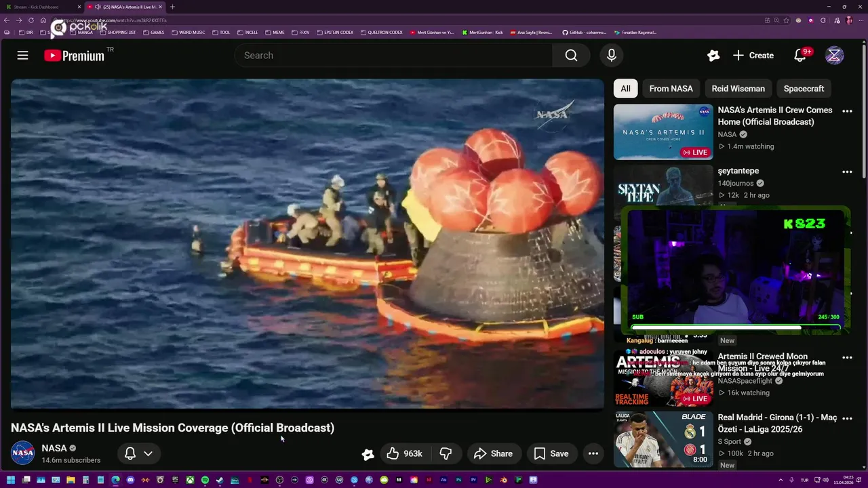Open more actions ellipsis under the video
Image resolution: width=868 pixels, height=488 pixels.
pyautogui.click(x=593, y=453)
